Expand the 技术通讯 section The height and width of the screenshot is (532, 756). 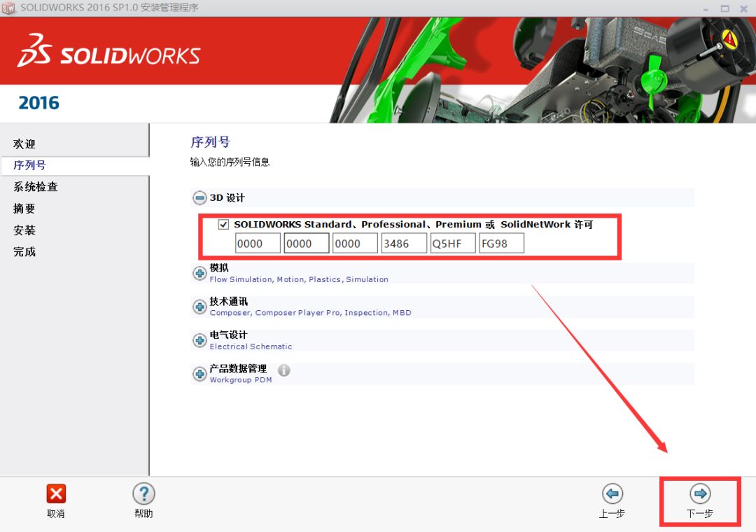[199, 307]
